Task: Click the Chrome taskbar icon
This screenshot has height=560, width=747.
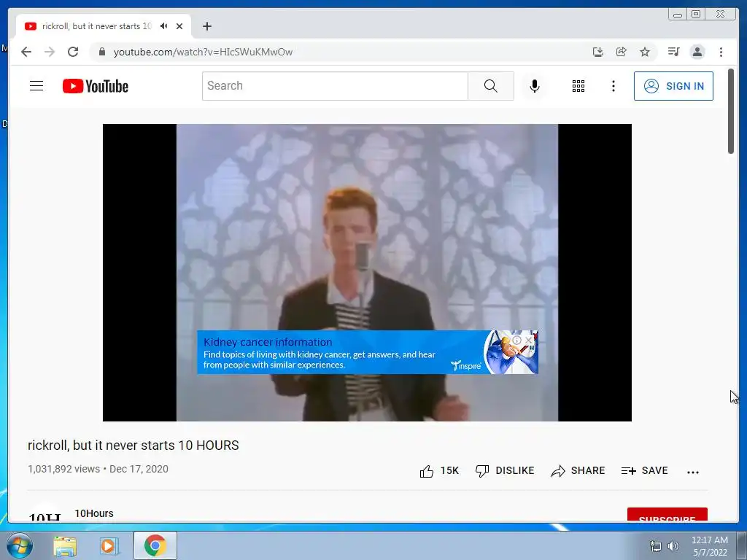Action: tap(155, 545)
